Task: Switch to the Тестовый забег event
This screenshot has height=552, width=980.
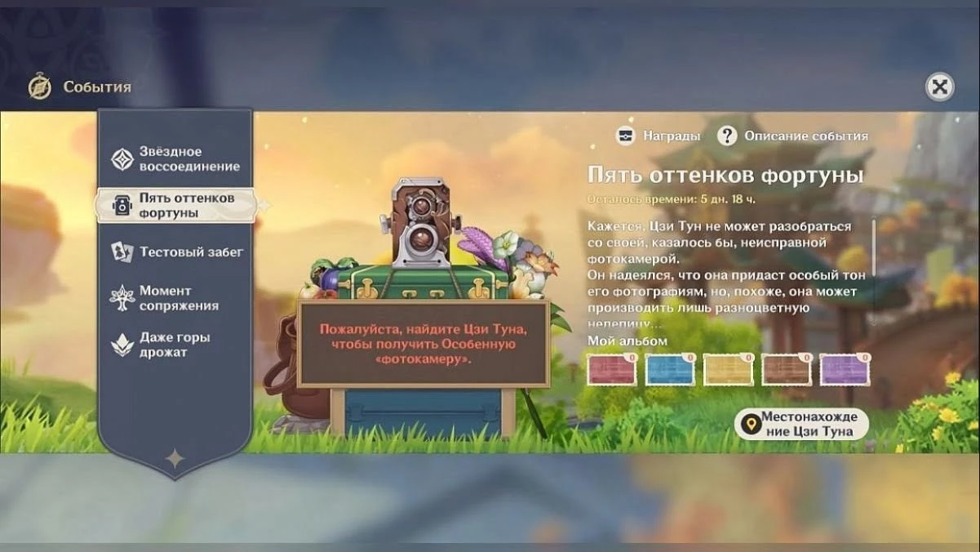Action: (x=191, y=252)
